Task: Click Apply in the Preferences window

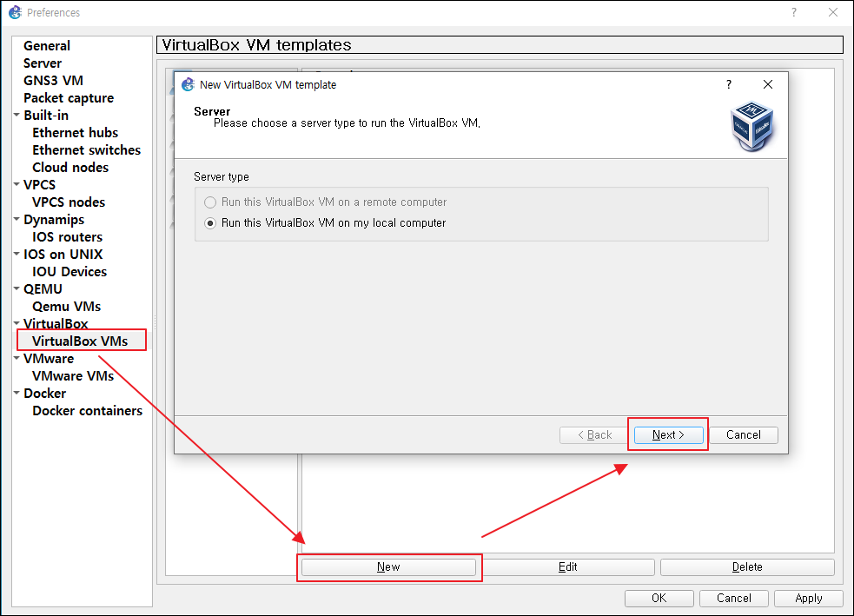Action: 809,598
